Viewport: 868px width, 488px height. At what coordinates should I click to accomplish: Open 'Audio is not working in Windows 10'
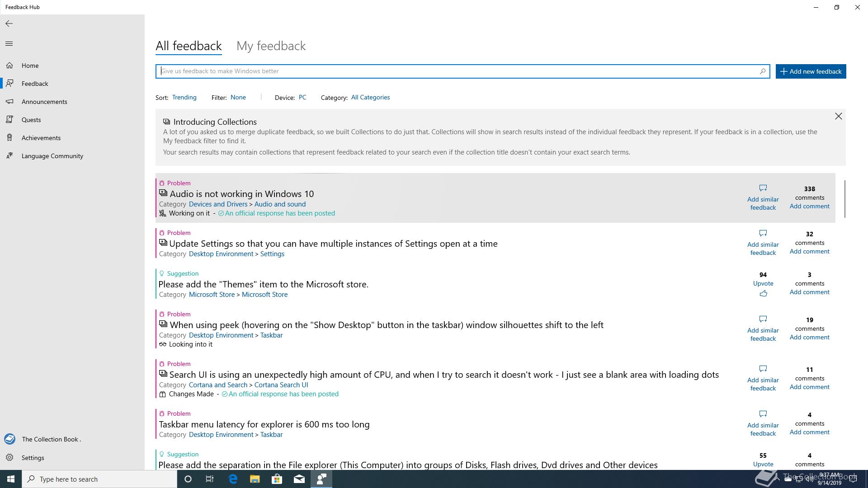tap(241, 194)
